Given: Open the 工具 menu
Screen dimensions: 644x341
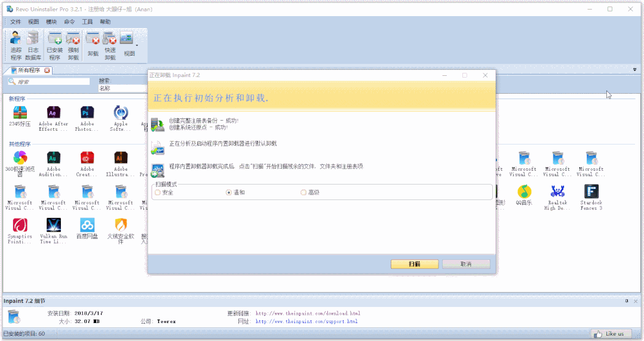Looking at the screenshot, I should pyautogui.click(x=87, y=21).
